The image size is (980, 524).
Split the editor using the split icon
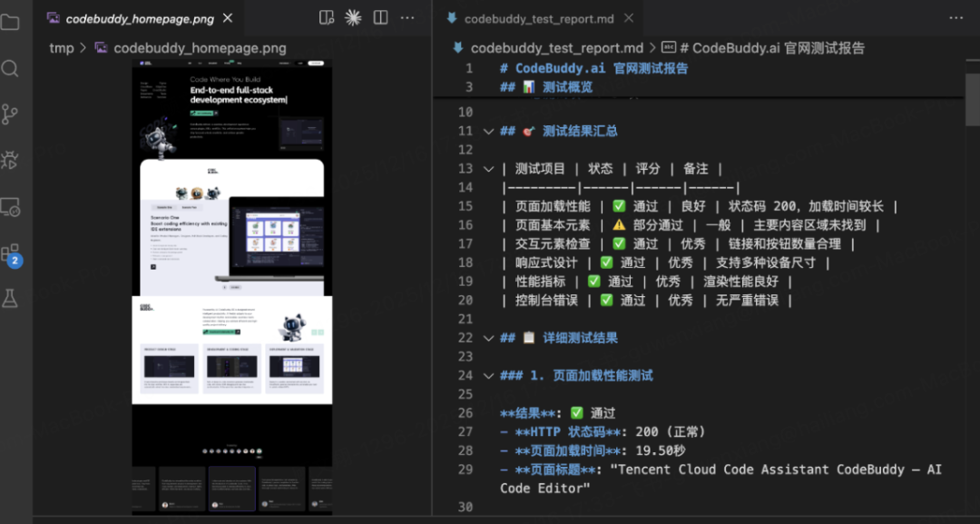[x=379, y=16]
